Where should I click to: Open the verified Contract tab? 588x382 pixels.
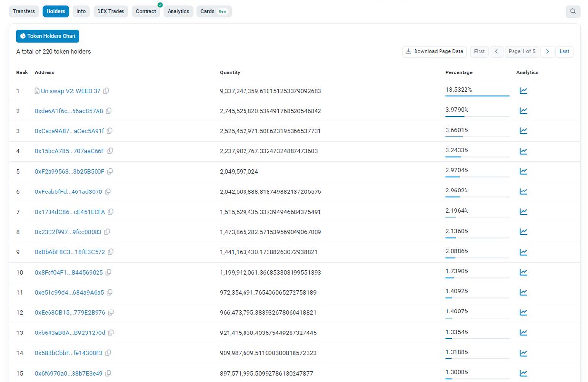(146, 11)
